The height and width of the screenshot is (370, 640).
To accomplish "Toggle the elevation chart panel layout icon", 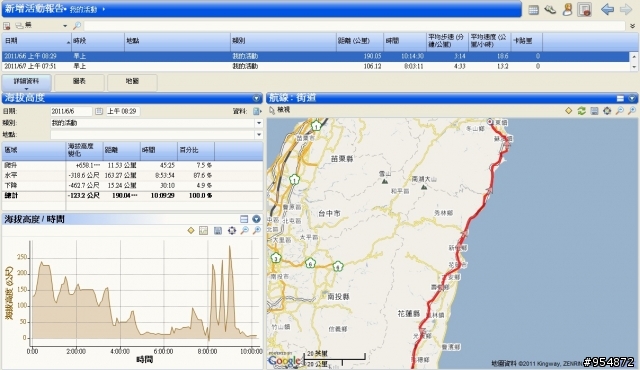I will (x=244, y=219).
